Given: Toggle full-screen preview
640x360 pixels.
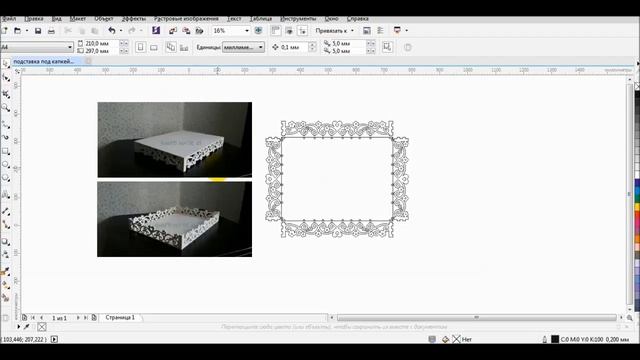Looking at the screenshot, I should pos(258,31).
